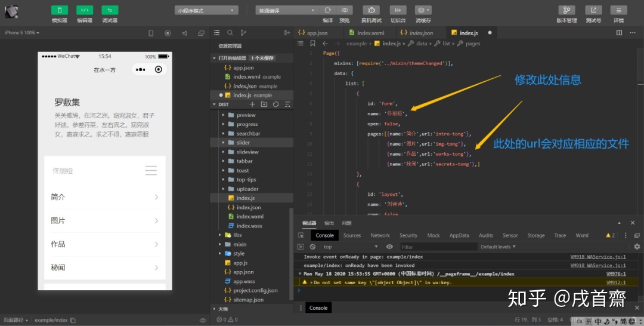This screenshot has width=644, height=326.
Task: Switch to the AppData devtools tab
Action: click(459, 236)
